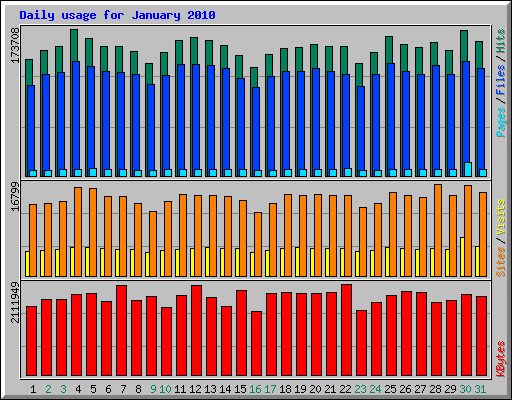The image size is (512, 400).
Task: Click day label 14 on the x-axis
Action: pyautogui.click(x=225, y=389)
